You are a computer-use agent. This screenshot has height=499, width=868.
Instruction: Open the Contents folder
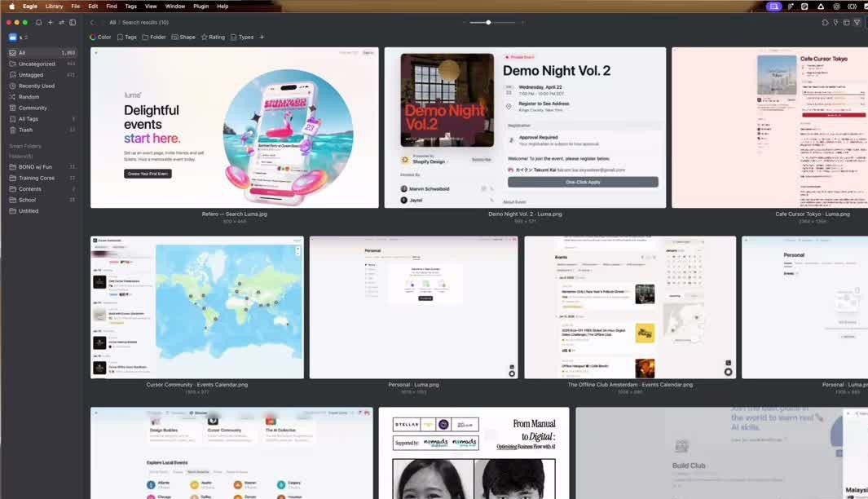coord(42,189)
